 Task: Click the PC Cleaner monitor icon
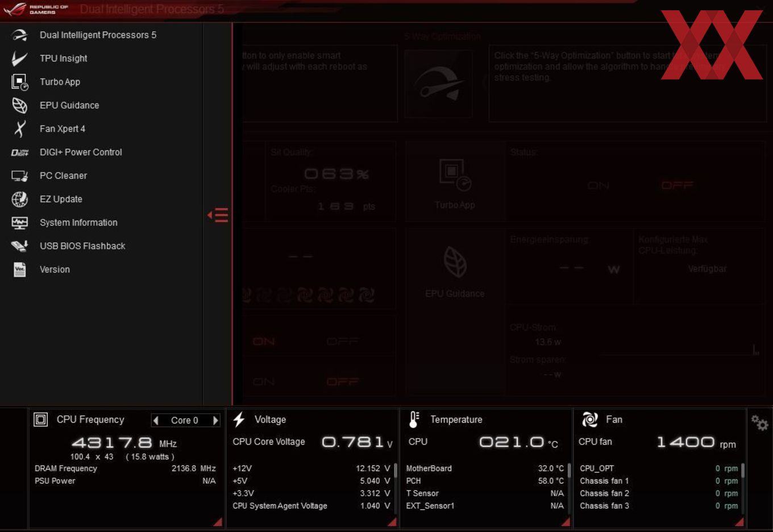tap(19, 176)
